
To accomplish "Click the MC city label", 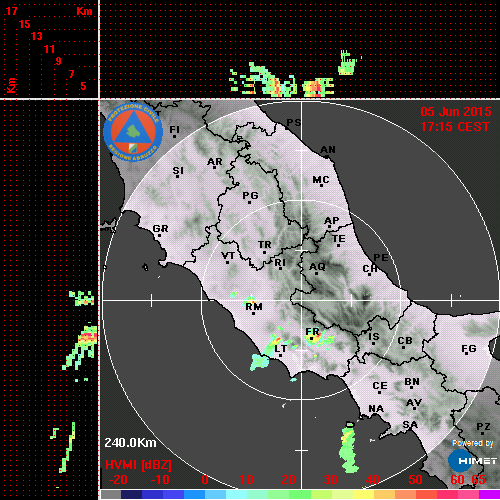I will 321,180.
